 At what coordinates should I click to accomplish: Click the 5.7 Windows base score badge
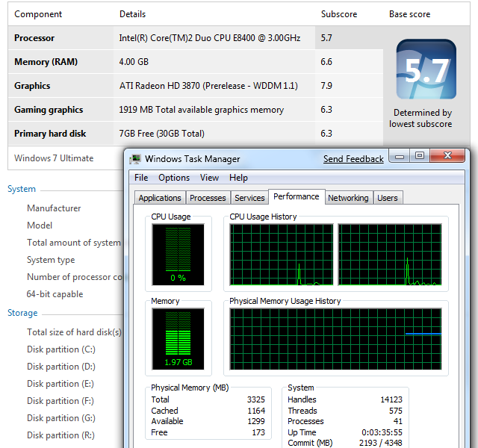click(x=426, y=69)
